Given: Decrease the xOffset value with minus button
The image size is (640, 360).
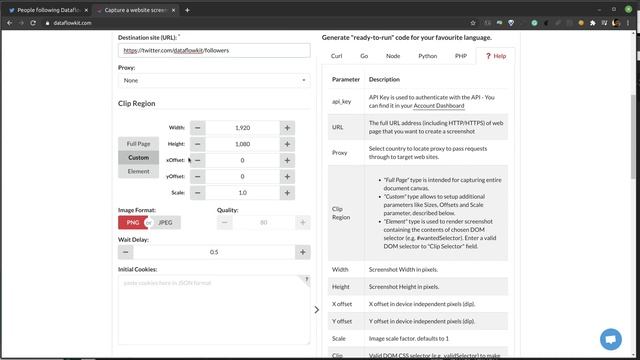Looking at the screenshot, I should coord(198,160).
